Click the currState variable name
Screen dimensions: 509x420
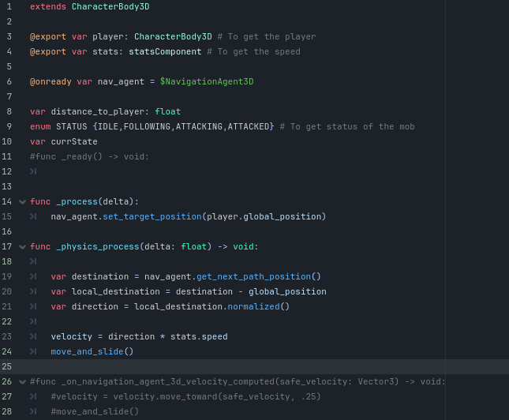coord(74,141)
